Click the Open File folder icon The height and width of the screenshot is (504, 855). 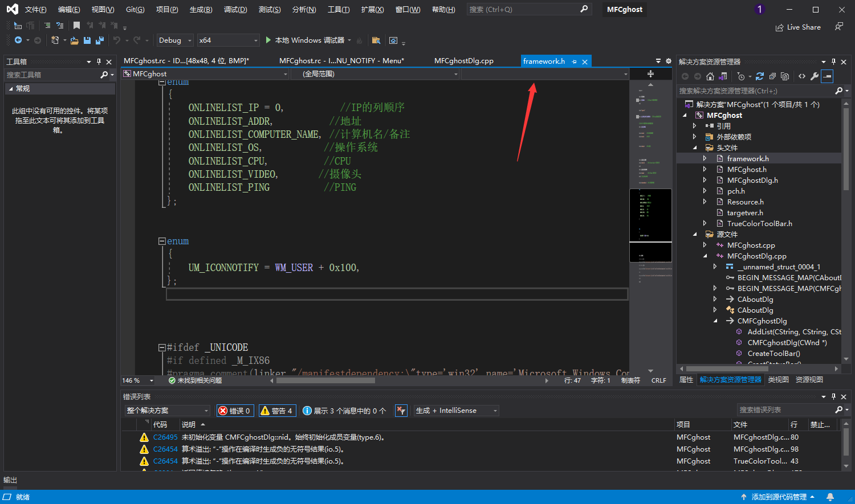point(75,40)
